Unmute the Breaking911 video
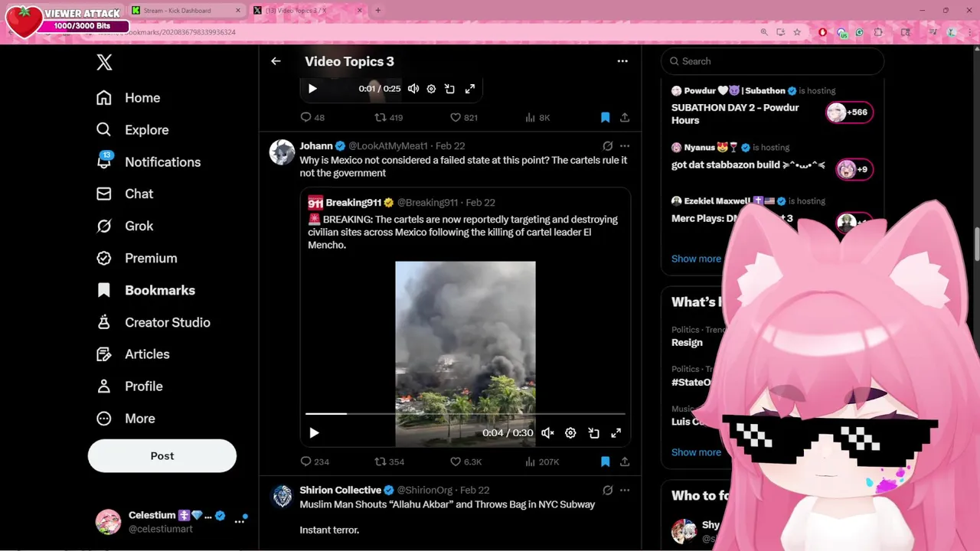Viewport: 980px width, 551px height. pos(547,433)
